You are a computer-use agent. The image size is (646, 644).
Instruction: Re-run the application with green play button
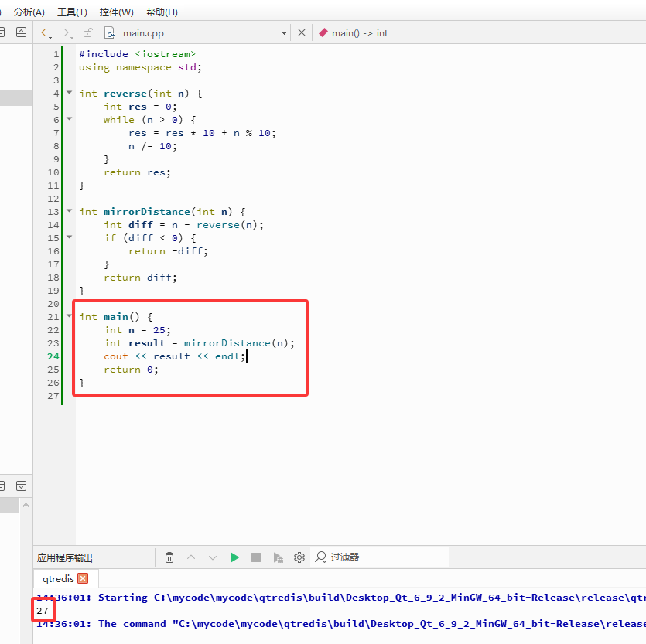pyautogui.click(x=234, y=557)
